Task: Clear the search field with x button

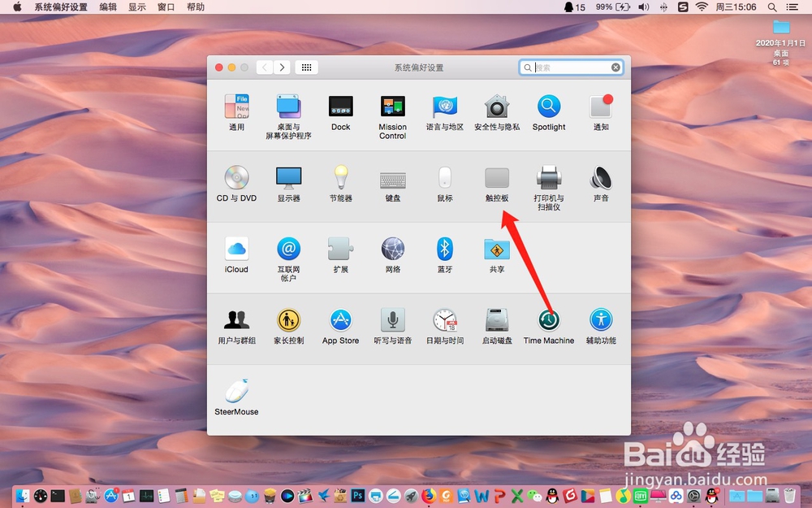Action: 615,67
